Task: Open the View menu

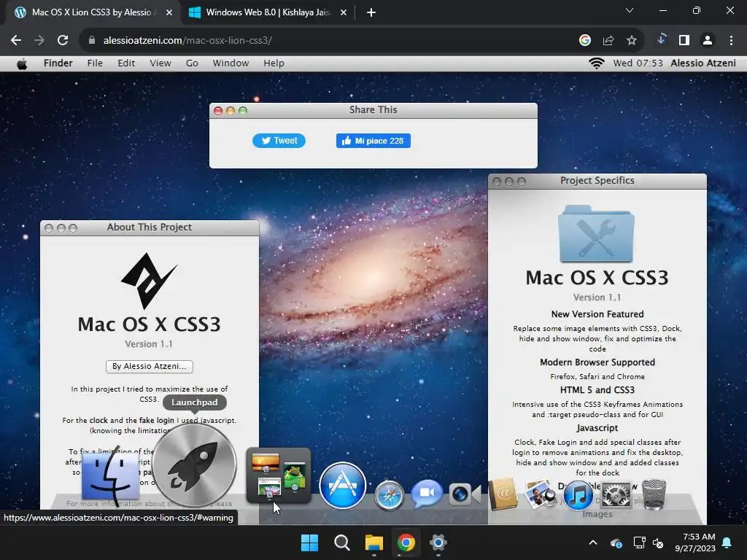Action: tap(160, 63)
